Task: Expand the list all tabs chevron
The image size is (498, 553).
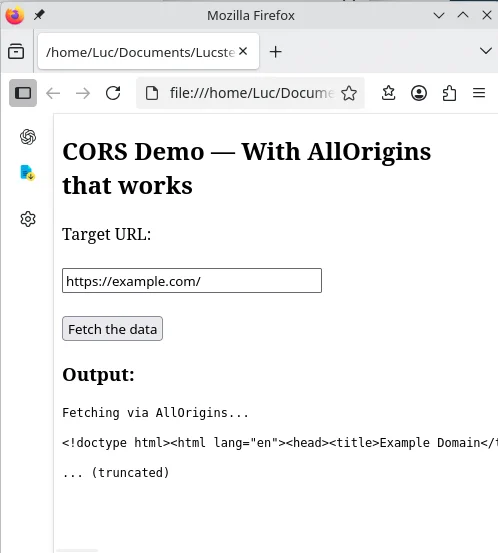Action: [x=486, y=51]
